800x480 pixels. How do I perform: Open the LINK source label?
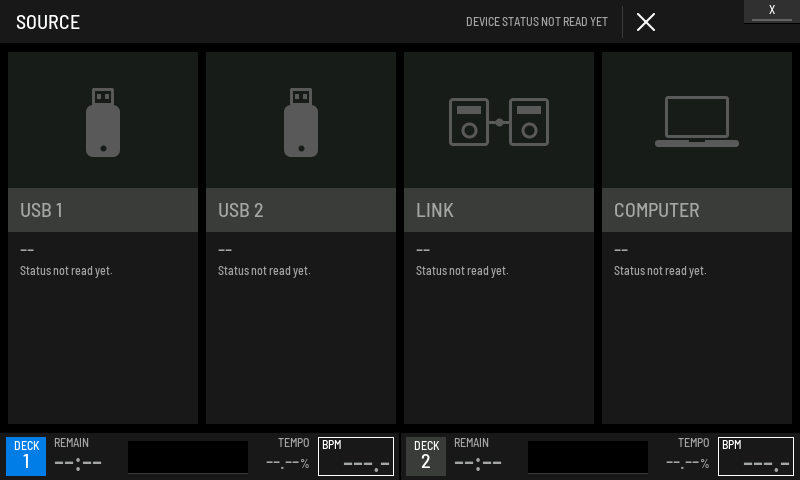[x=499, y=210]
